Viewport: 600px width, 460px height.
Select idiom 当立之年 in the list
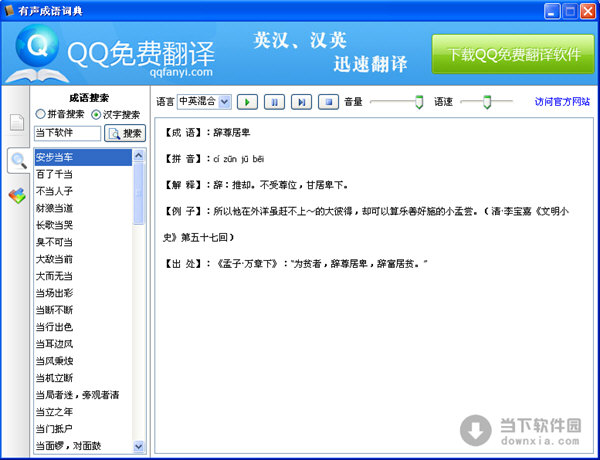click(83, 412)
